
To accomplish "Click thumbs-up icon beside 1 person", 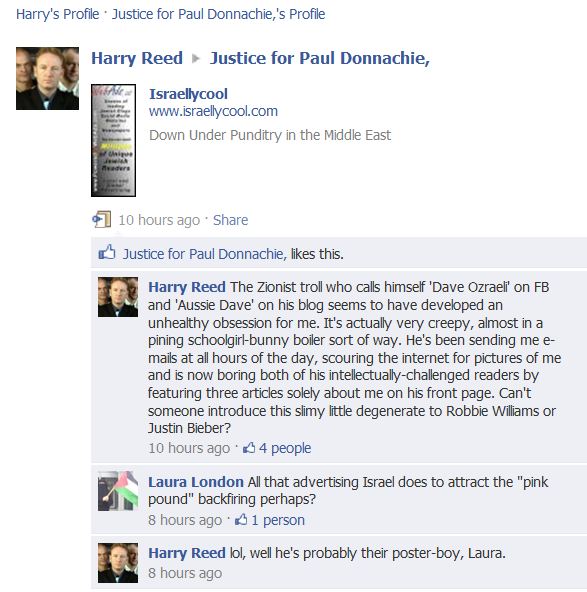I will pyautogui.click(x=241, y=520).
